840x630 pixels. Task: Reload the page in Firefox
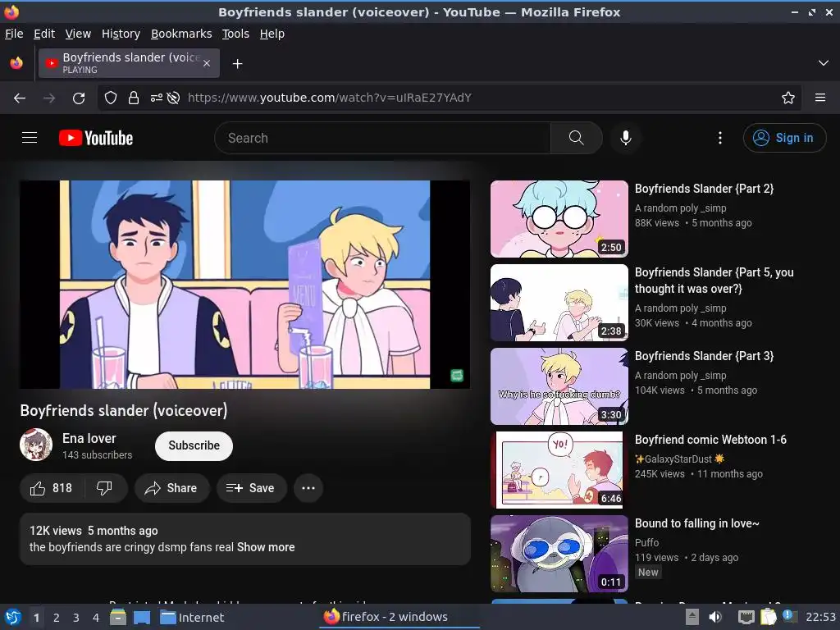(x=79, y=98)
